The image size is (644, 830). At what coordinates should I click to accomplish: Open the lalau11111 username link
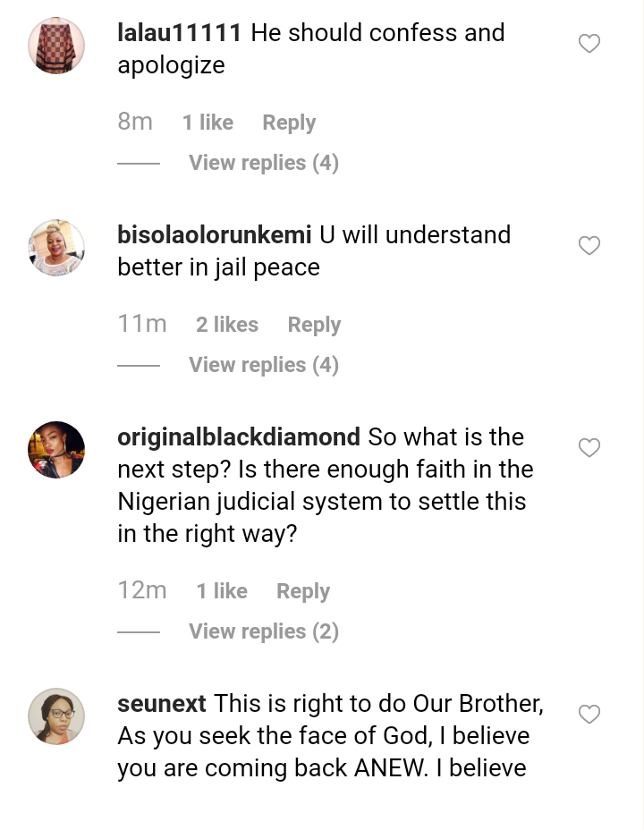point(180,33)
